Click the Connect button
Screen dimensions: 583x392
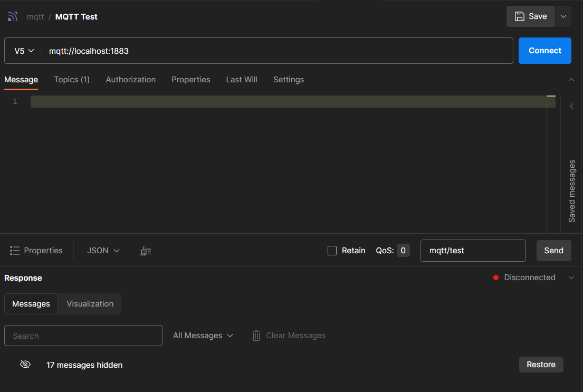(x=544, y=51)
